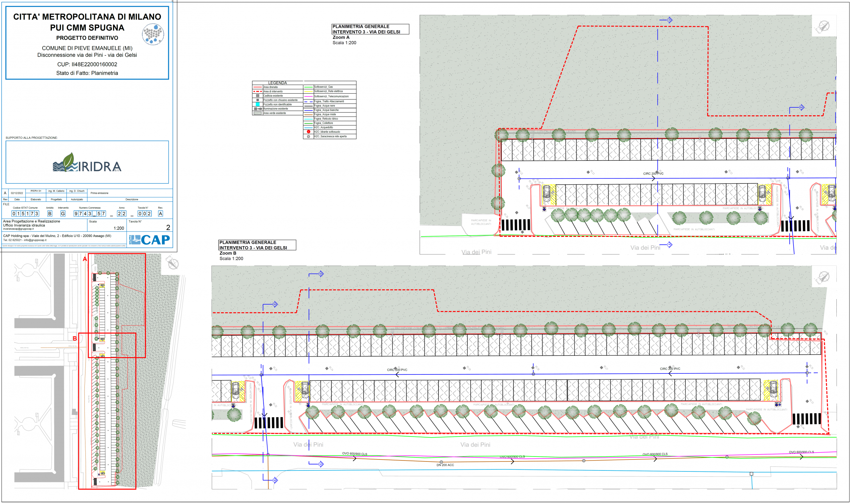The width and height of the screenshot is (851, 504).
Task: Click the Zoom B planimetria title box
Action: (x=257, y=245)
